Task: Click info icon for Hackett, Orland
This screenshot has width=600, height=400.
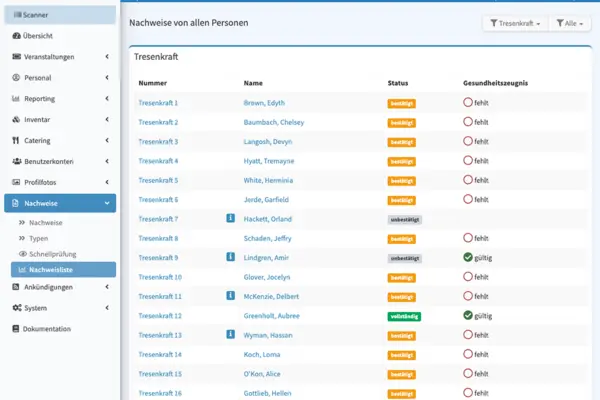Action: click(x=230, y=218)
